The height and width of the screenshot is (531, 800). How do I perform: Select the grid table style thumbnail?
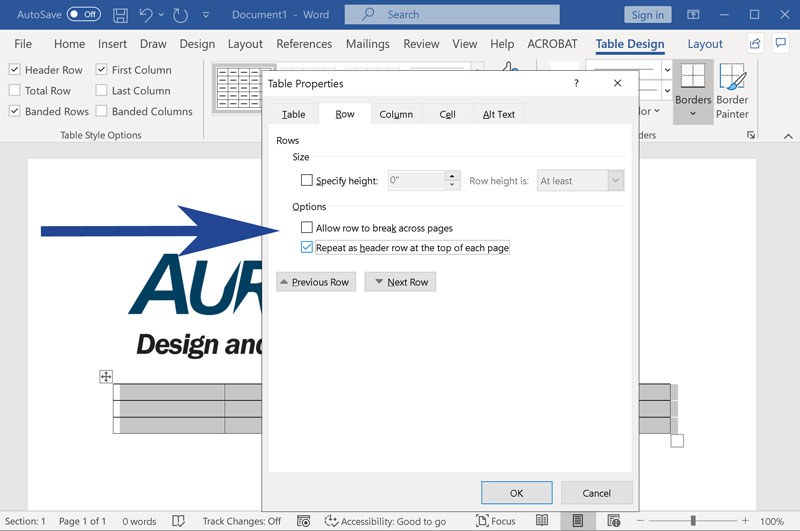[237, 88]
